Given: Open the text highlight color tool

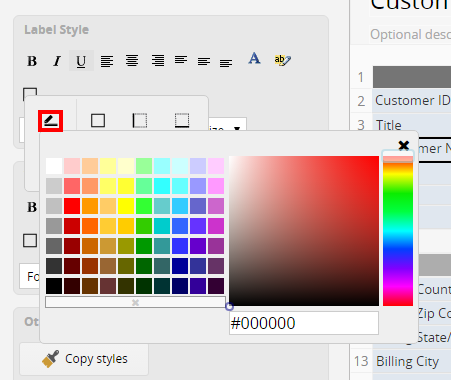Looking at the screenshot, I should click(282, 60).
